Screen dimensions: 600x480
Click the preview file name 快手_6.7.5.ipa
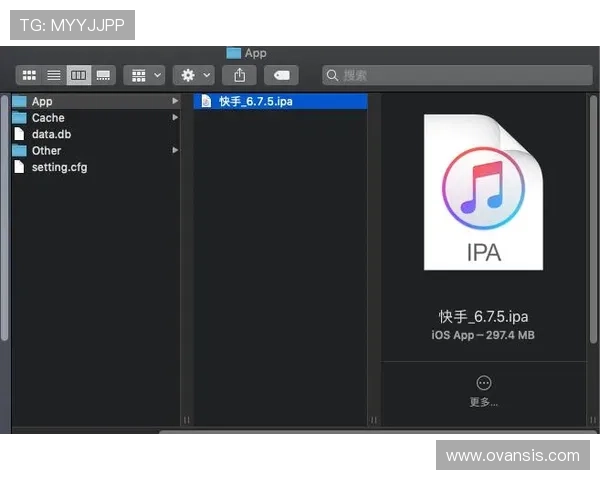point(483,317)
